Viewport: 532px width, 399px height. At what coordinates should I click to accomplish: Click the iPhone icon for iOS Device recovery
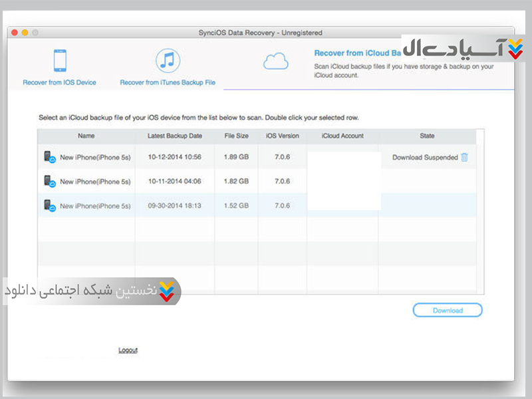tap(59, 61)
